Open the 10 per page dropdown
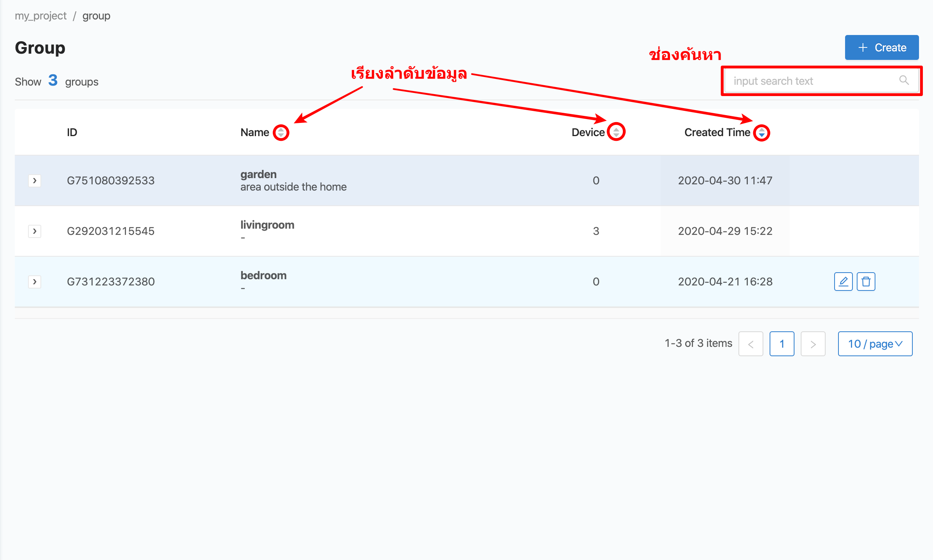The image size is (933, 560). (x=874, y=343)
